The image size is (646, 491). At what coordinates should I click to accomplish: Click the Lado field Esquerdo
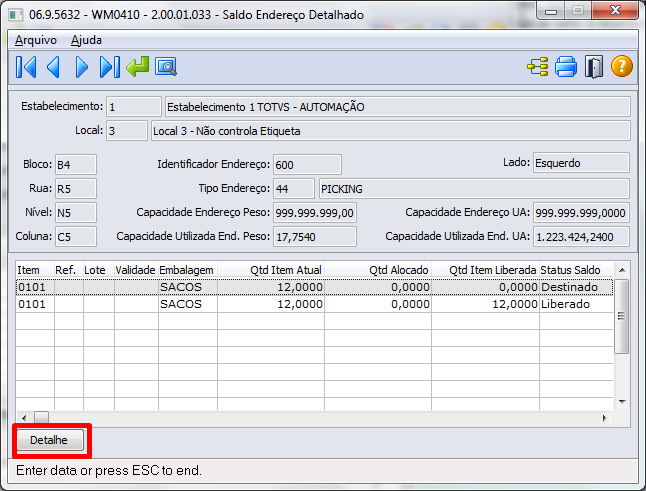point(581,163)
